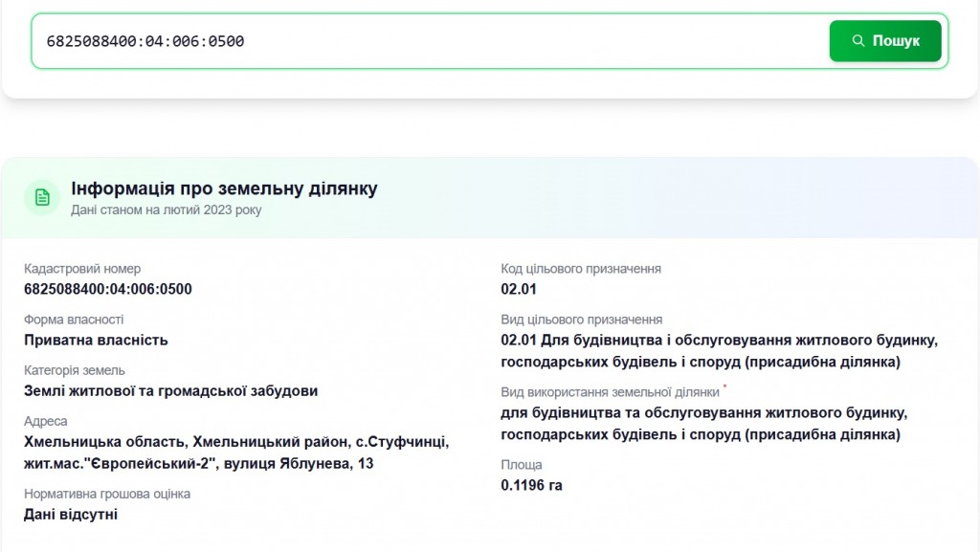Click the green Пошук search button
This screenshot has height=552, width=980.
[x=885, y=41]
